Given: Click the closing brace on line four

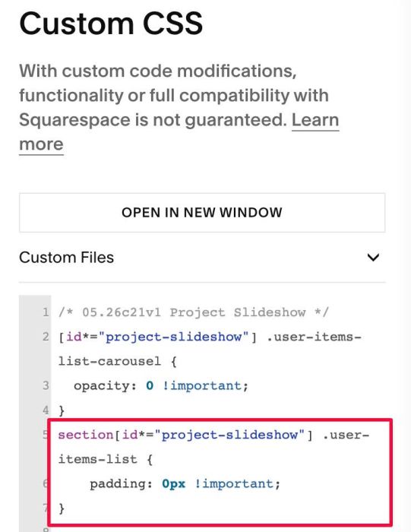Looking at the screenshot, I should click(62, 410).
